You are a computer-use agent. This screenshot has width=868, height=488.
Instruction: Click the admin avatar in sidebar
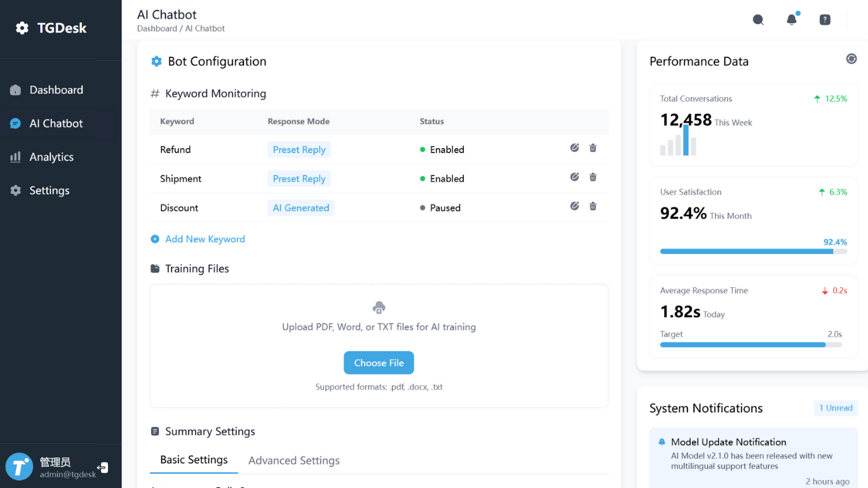point(19,467)
